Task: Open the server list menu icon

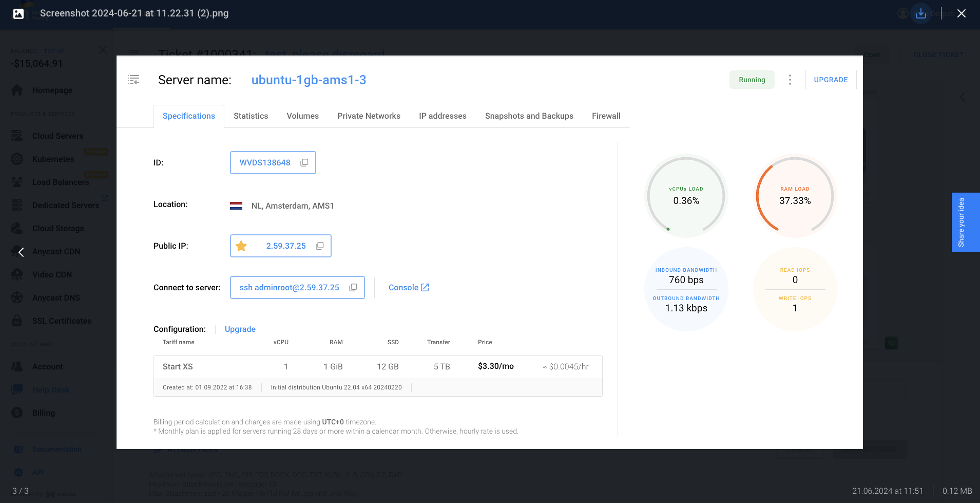Action: [133, 80]
